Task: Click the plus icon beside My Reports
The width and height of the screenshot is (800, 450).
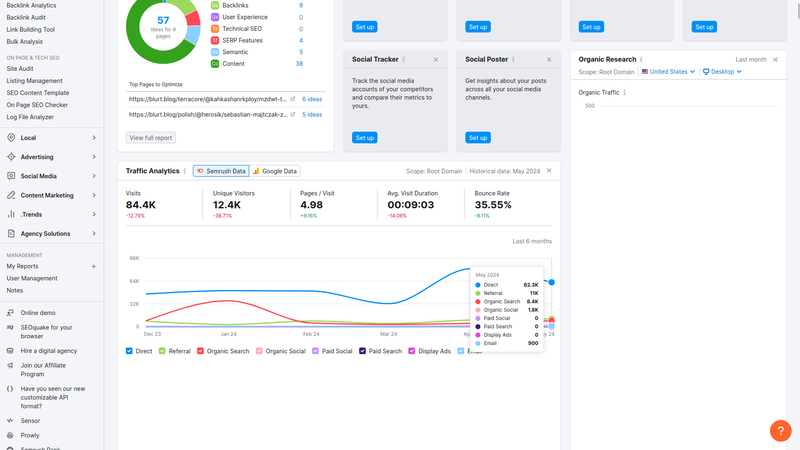Action: 94,267
